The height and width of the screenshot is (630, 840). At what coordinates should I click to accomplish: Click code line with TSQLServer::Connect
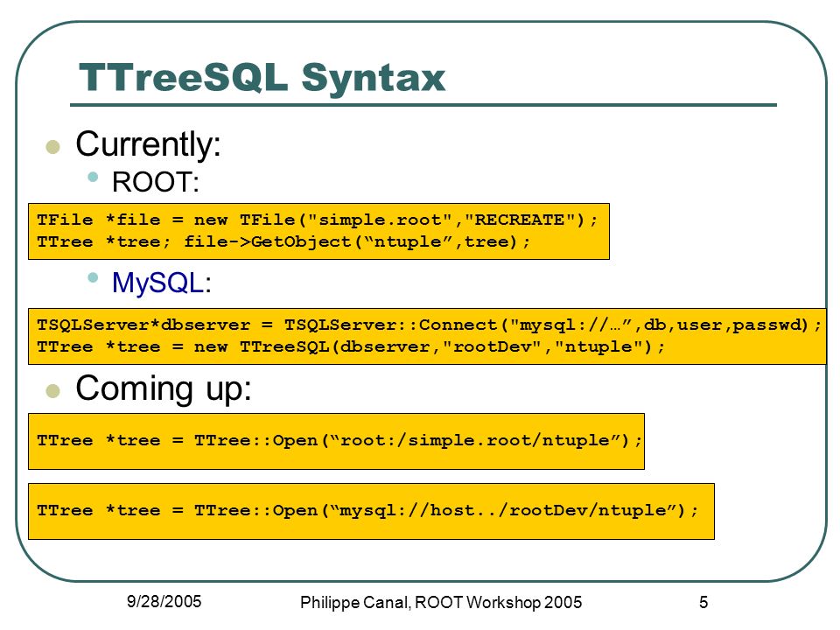point(429,325)
